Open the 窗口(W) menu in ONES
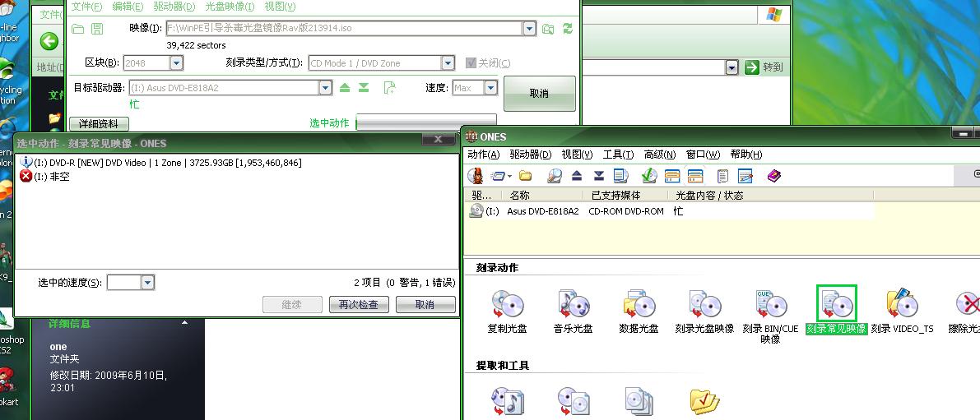Screen dimensions: 980x420 click(x=704, y=155)
